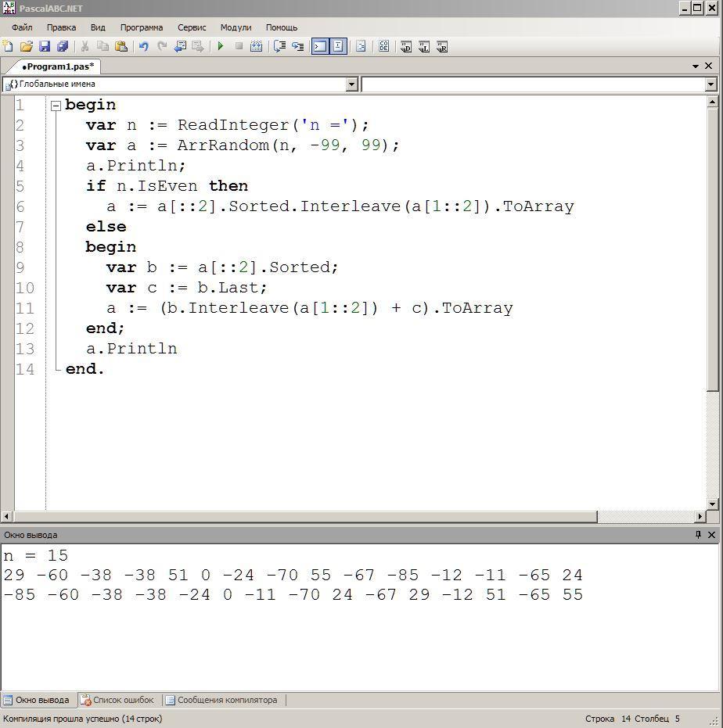
Task: Open the Правка menu
Action: point(61,27)
